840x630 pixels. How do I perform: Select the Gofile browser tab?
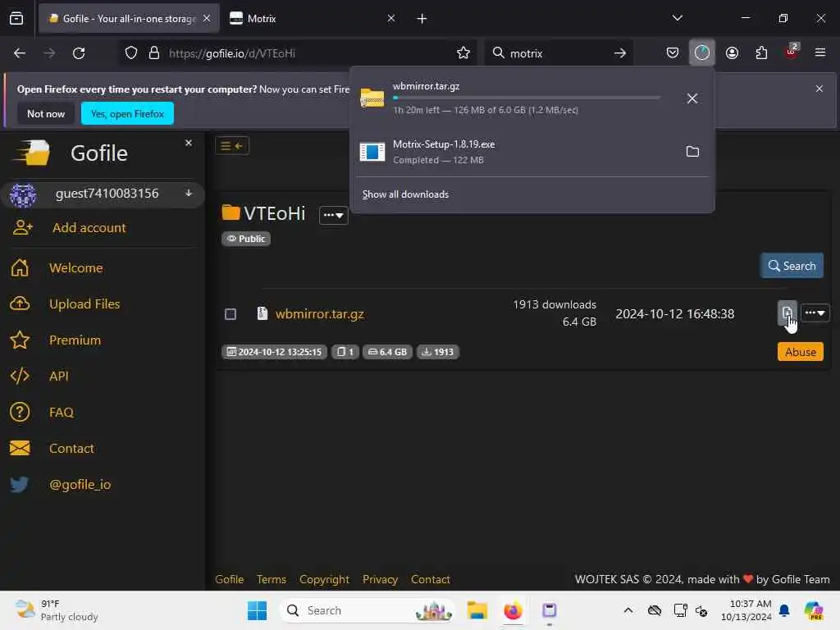point(129,19)
